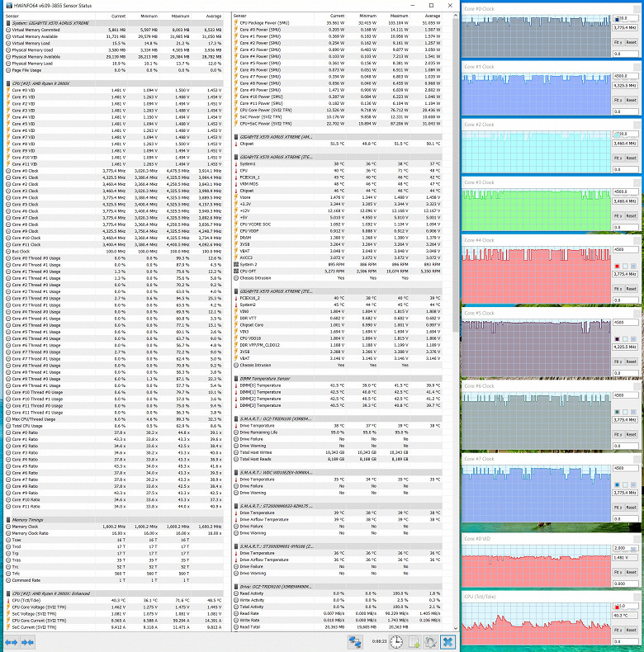Select the Core #0 Clock sensor row
The width and height of the screenshot is (644, 652).
click(115, 171)
